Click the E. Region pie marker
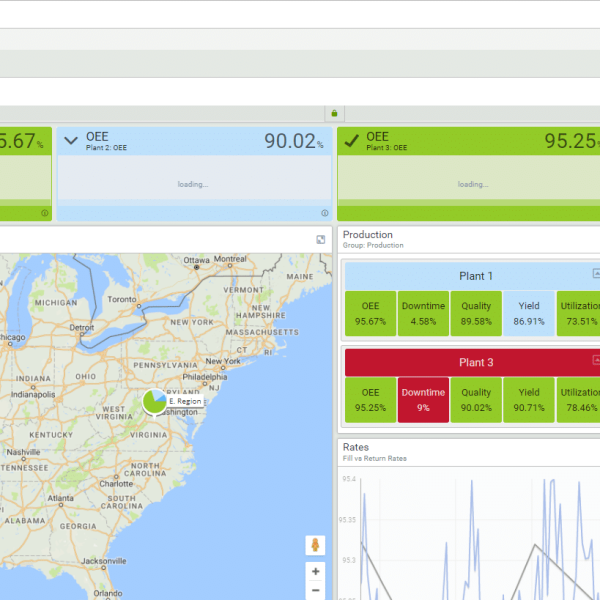This screenshot has height=600, width=600. tap(154, 402)
